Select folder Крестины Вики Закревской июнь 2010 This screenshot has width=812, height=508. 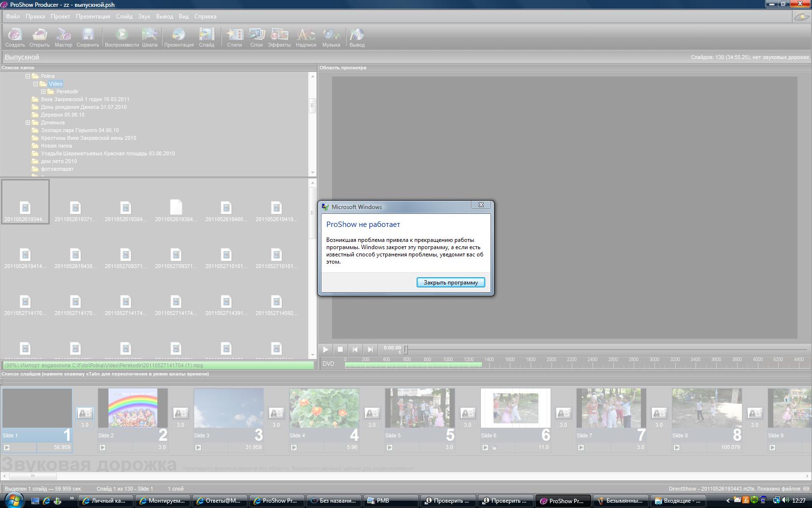coord(88,138)
